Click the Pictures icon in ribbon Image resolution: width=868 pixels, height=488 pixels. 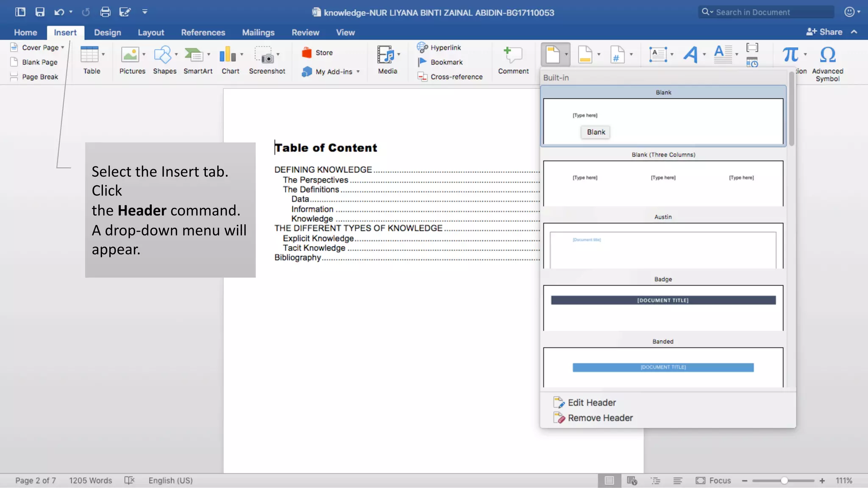(130, 55)
